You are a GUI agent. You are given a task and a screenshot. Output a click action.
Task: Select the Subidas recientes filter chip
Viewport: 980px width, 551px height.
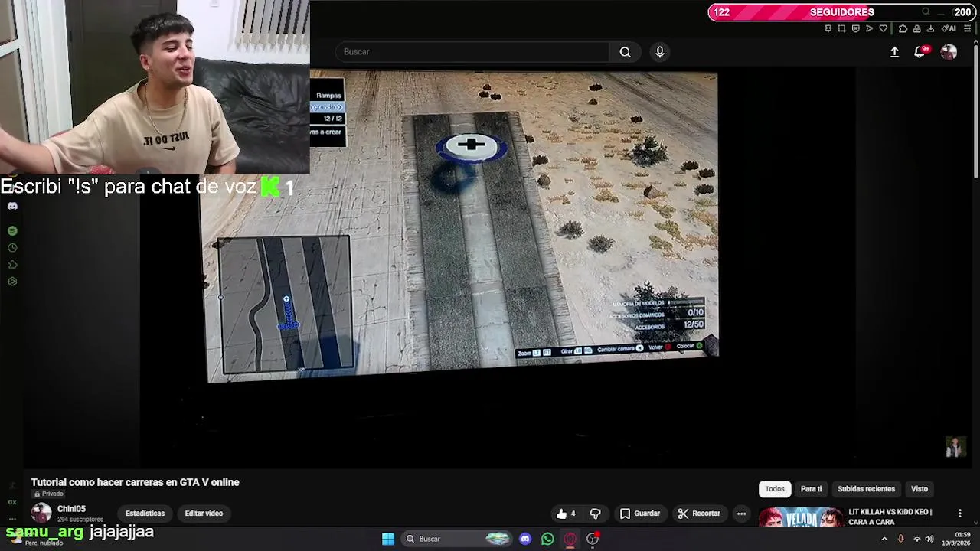point(866,489)
